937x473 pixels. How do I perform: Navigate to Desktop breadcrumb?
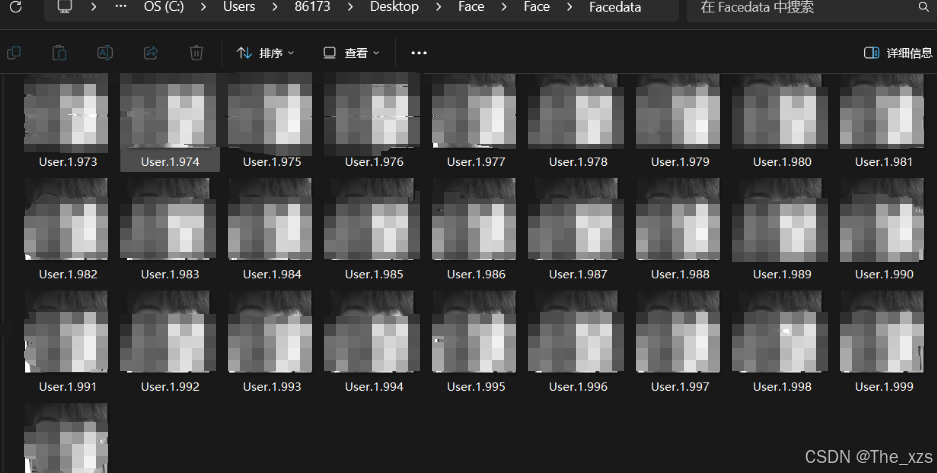pos(394,7)
